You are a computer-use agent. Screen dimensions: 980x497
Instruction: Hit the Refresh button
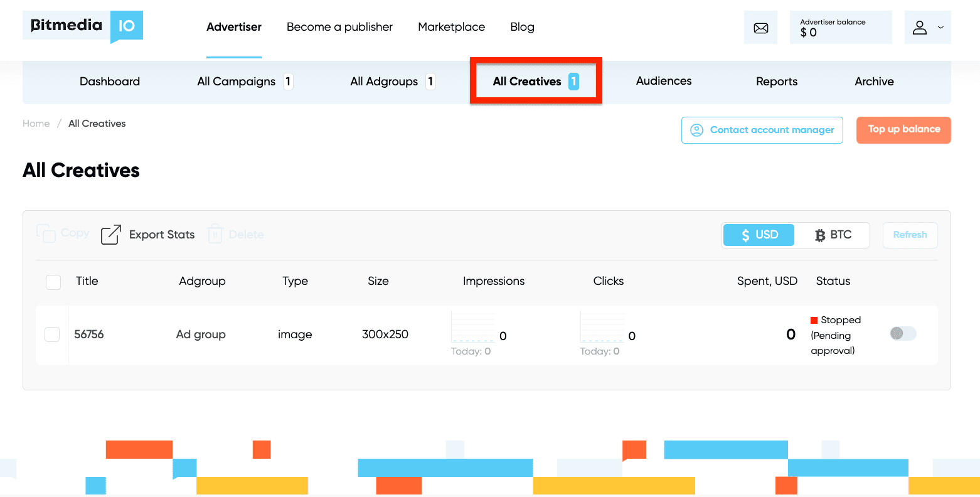(x=910, y=235)
